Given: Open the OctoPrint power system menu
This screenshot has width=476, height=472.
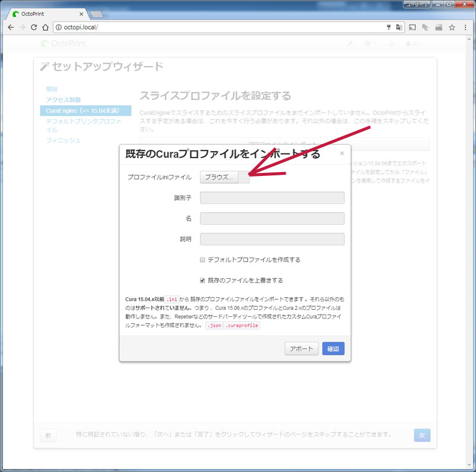Looking at the screenshot, I should pos(369,43).
